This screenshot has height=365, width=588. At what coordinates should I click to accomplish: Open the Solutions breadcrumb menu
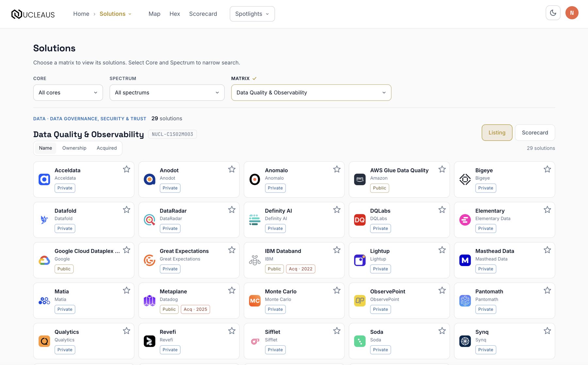coord(115,14)
